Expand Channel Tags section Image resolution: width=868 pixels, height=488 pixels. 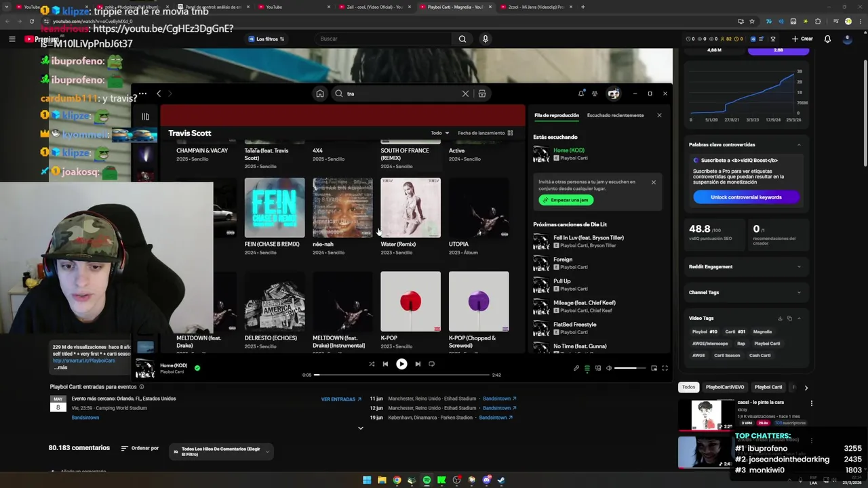(799, 292)
